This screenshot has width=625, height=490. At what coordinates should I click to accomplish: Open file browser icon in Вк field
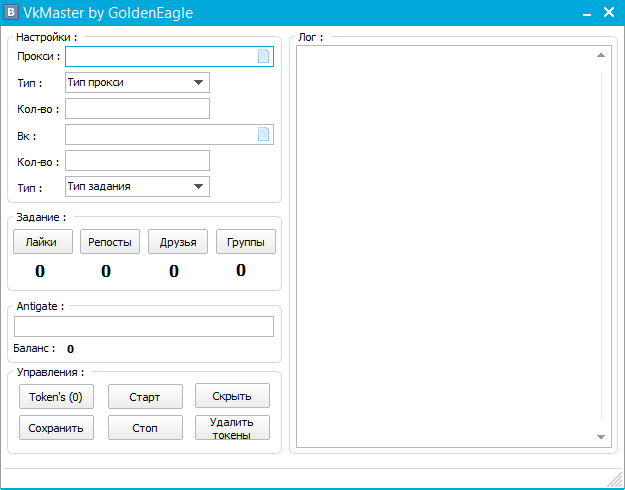click(263, 134)
